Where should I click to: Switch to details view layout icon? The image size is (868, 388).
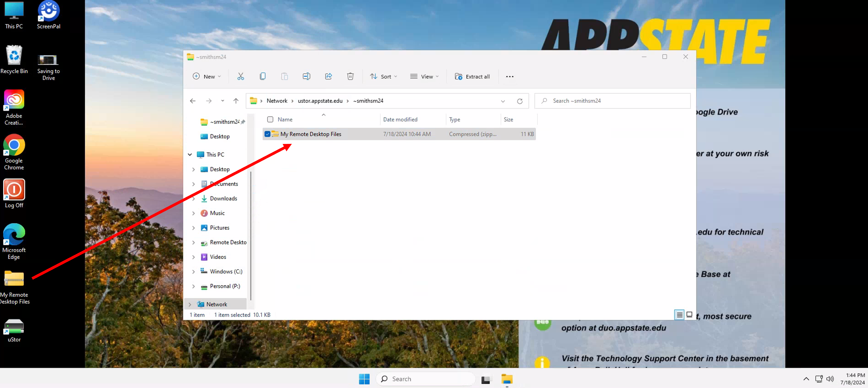679,315
